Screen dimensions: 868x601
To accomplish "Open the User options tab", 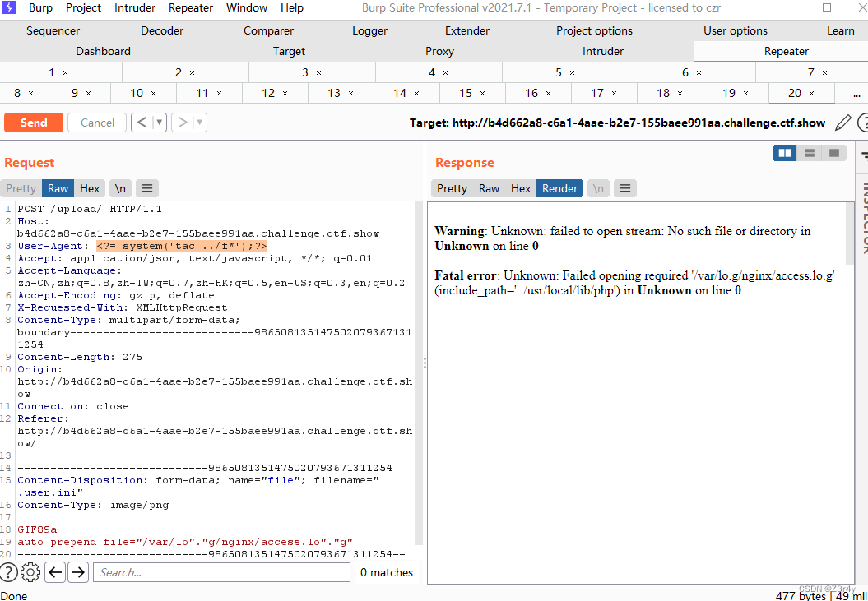I will pyautogui.click(x=736, y=31).
